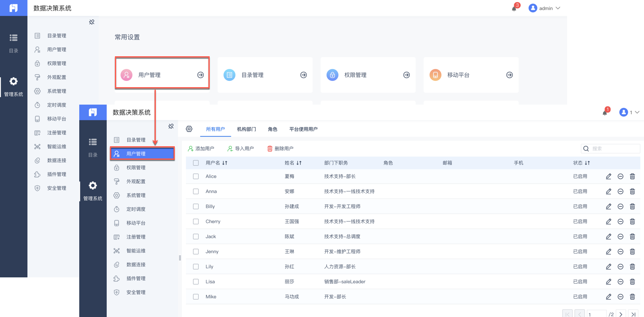Screen dimensions: 644x317
Task: Unpin the background window's menu panel
Action: pyautogui.click(x=92, y=22)
